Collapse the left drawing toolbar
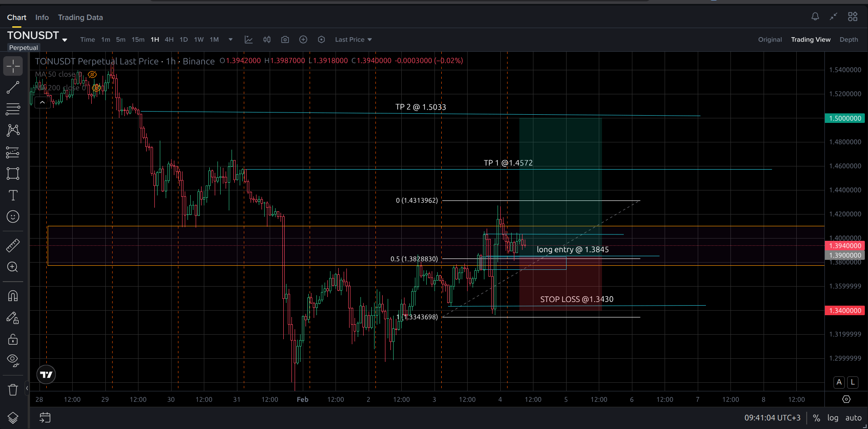This screenshot has height=429, width=868. click(x=27, y=388)
